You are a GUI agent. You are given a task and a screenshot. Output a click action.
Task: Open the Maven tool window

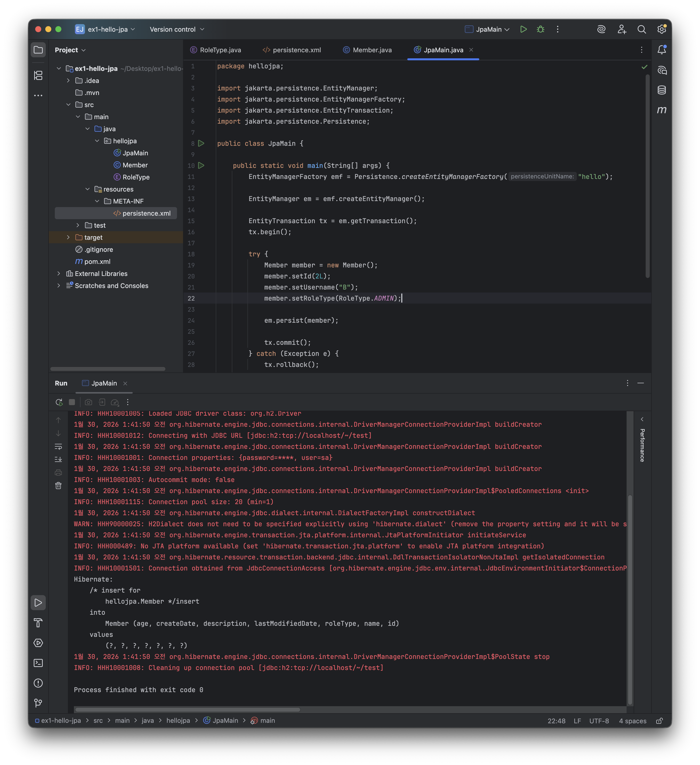click(662, 110)
